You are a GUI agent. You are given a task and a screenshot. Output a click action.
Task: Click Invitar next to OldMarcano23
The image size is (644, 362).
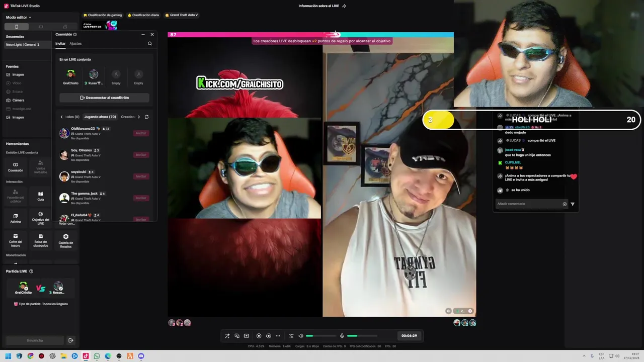(141, 133)
